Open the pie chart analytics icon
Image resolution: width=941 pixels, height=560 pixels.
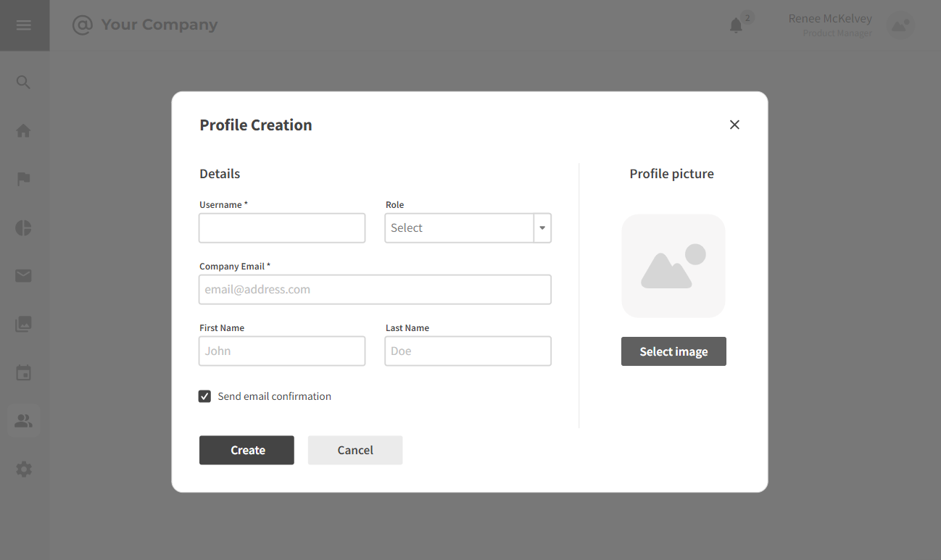click(23, 227)
